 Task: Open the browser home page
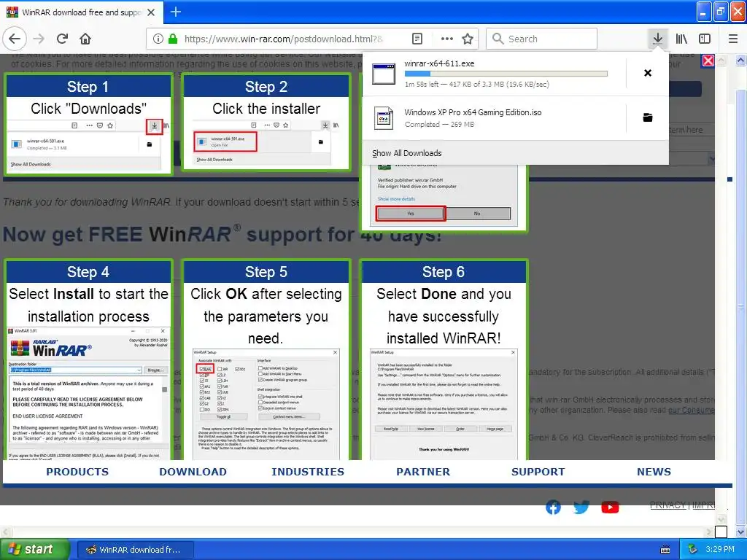(85, 39)
